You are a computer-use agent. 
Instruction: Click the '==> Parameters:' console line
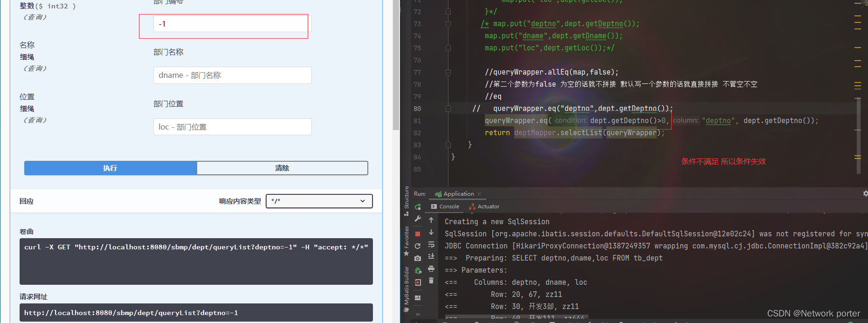pyautogui.click(x=476, y=270)
